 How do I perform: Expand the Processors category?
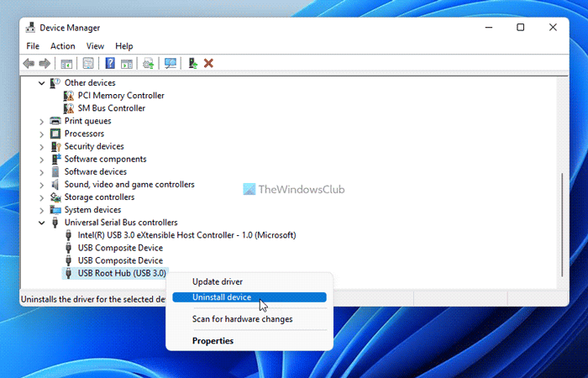tap(41, 134)
